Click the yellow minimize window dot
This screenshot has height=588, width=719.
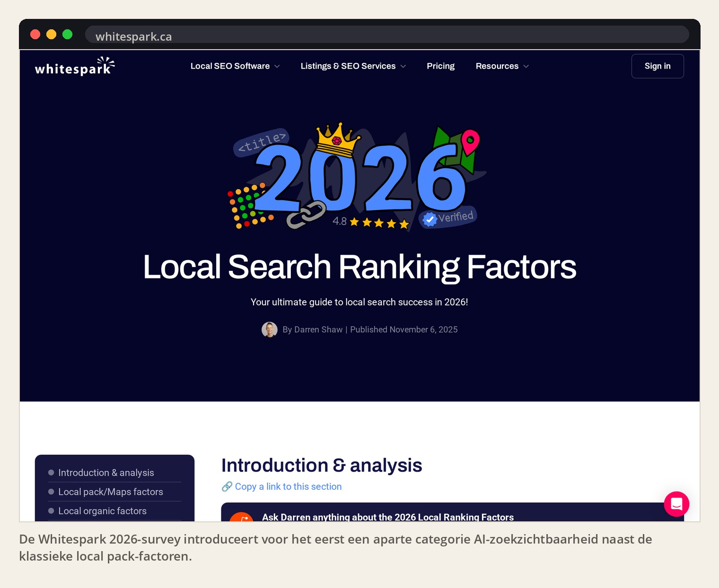point(52,35)
